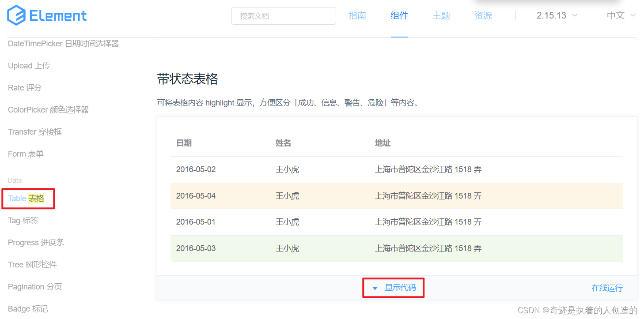Open Tree 树形控件 in the sidebar

pos(32,265)
